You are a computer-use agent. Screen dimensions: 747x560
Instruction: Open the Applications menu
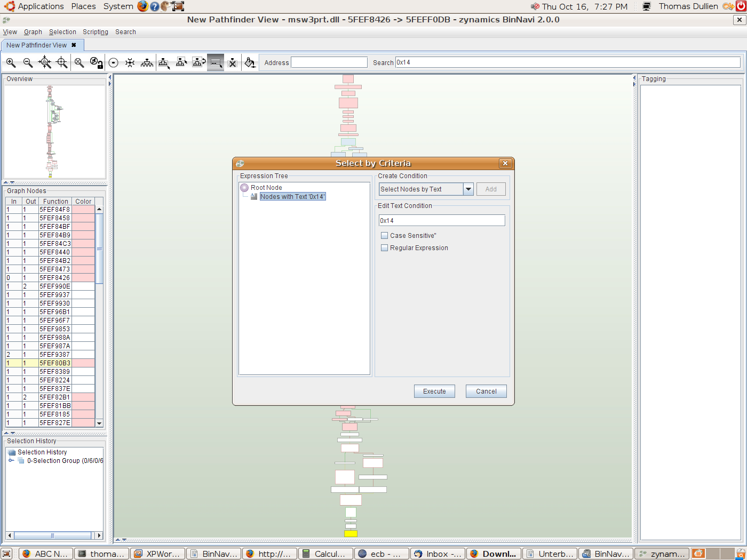[x=41, y=6]
